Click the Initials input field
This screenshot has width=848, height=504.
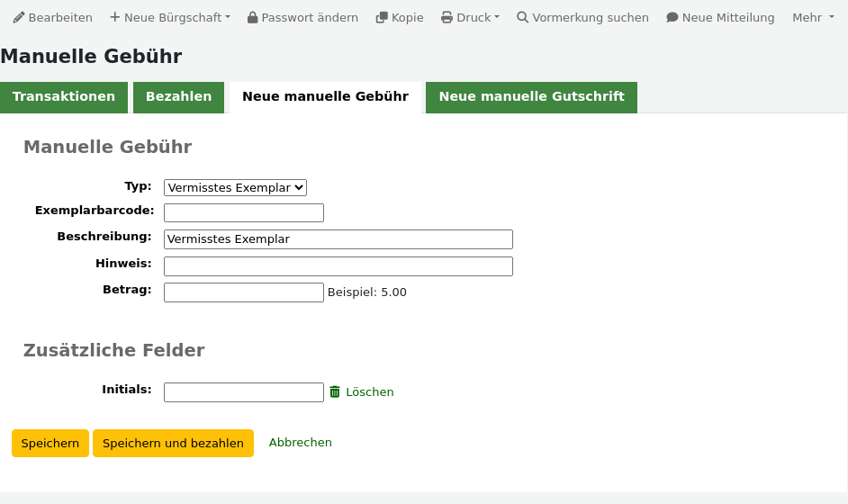(x=243, y=392)
